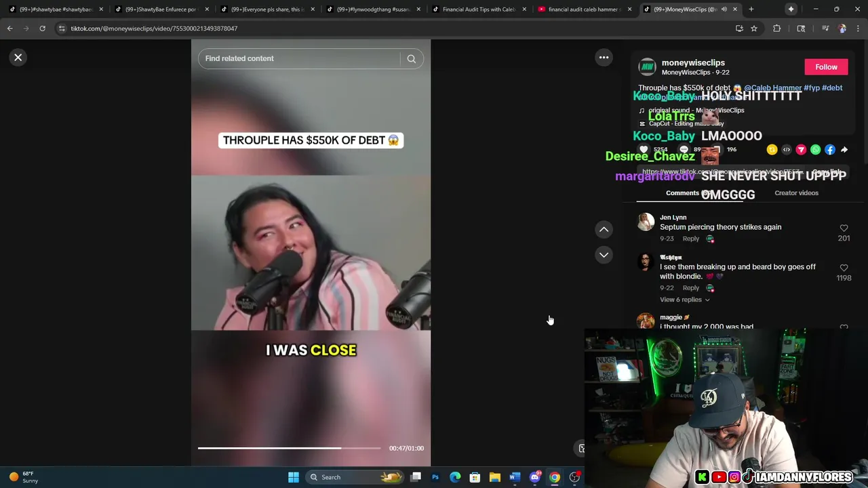Open the #fyp hashtag
This screenshot has height=488, width=868.
pyautogui.click(x=812, y=88)
